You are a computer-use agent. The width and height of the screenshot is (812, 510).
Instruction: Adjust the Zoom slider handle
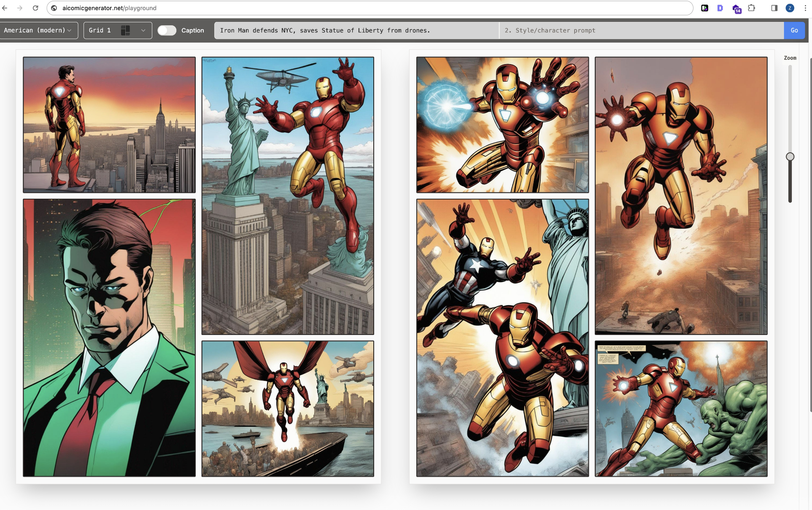(x=790, y=157)
